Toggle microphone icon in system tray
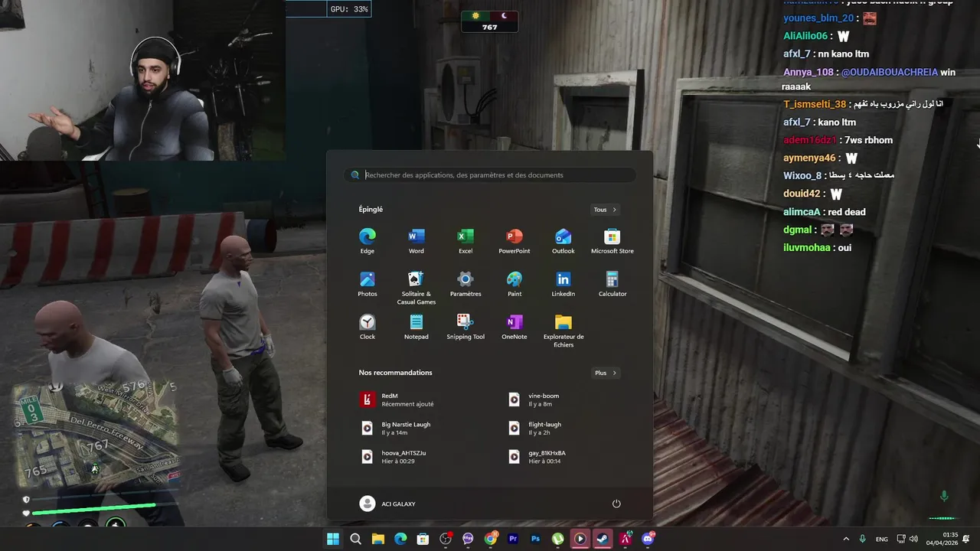Viewport: 980px width, 551px height. tap(863, 539)
